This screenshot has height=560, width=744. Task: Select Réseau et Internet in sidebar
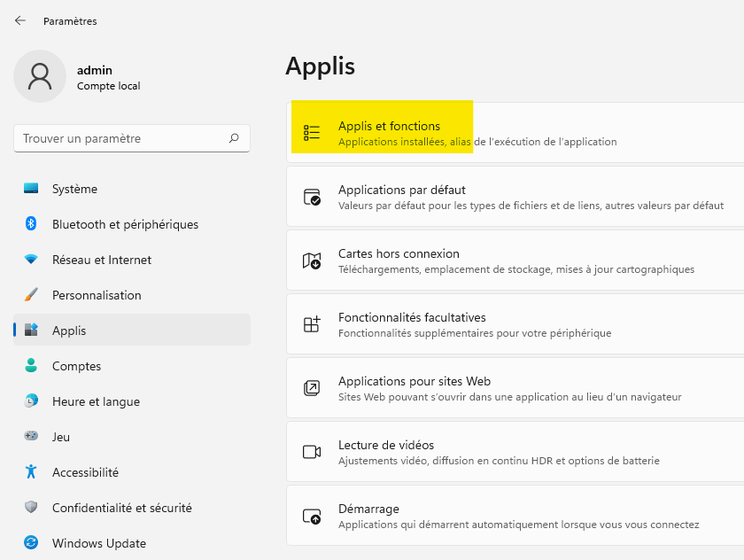101,260
